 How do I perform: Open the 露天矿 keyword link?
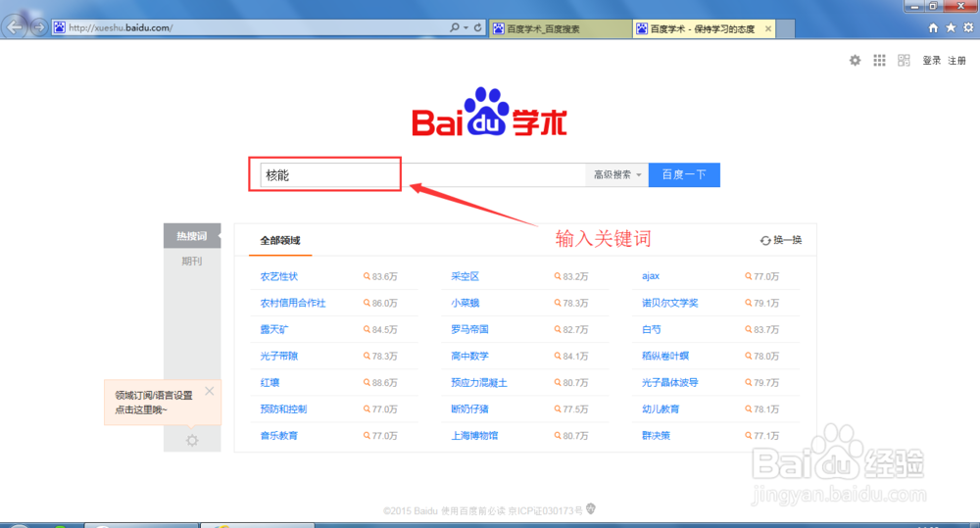click(273, 329)
